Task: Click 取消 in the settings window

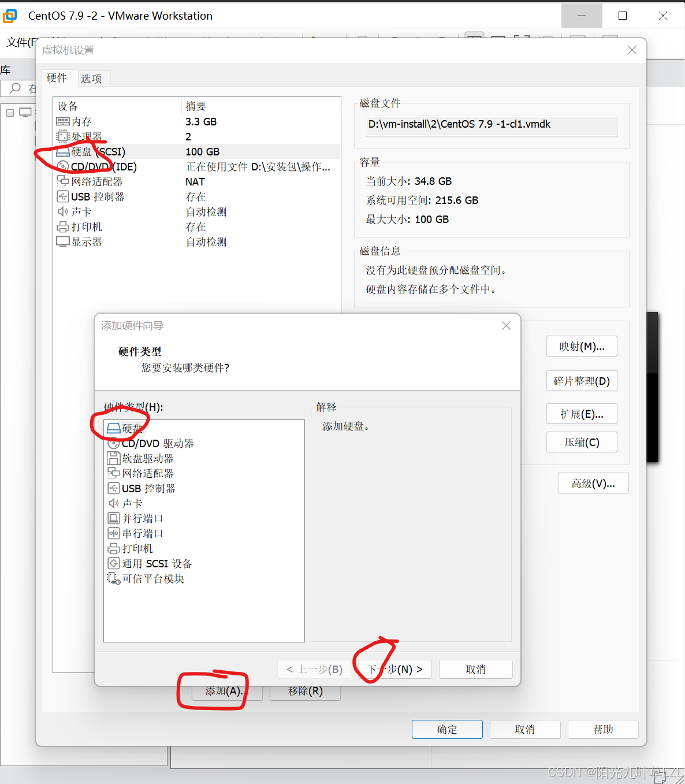Action: click(525, 729)
